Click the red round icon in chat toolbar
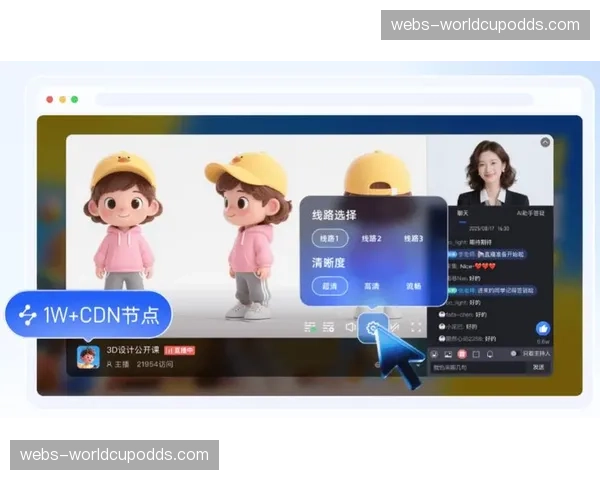This screenshot has width=600, height=480. (462, 354)
